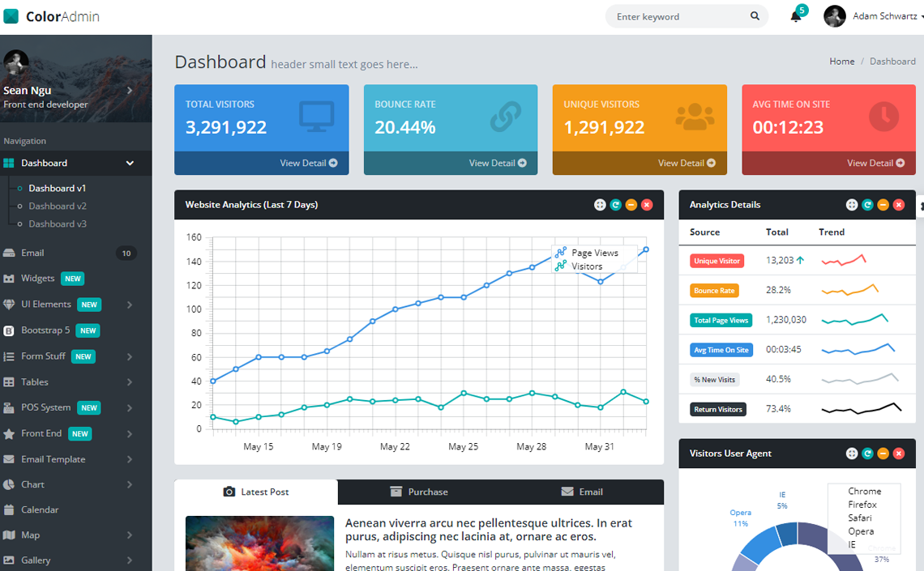Switch to the Email tab
Image resolution: width=924 pixels, height=571 pixels.
[582, 492]
